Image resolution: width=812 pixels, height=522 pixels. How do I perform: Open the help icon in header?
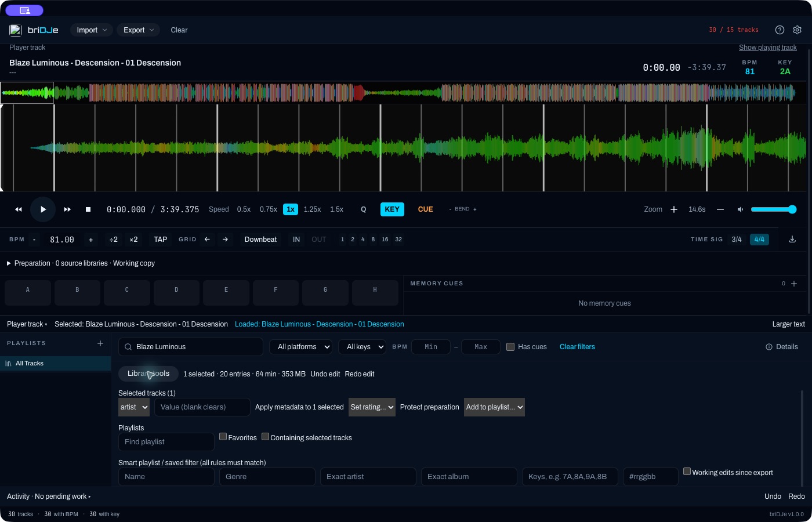click(x=780, y=30)
